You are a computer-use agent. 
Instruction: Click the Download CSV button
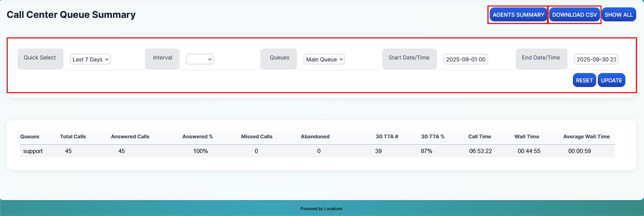[574, 15]
